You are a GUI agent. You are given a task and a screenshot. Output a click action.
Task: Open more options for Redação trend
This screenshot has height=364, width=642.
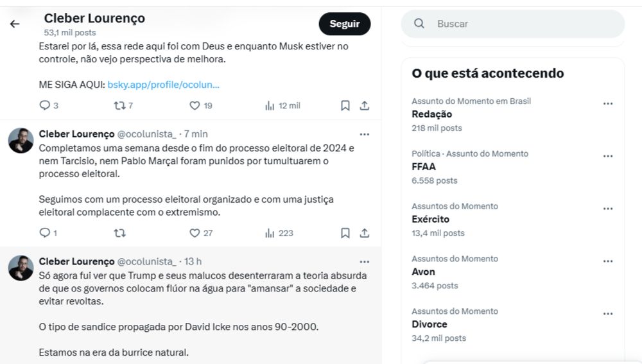[608, 103]
